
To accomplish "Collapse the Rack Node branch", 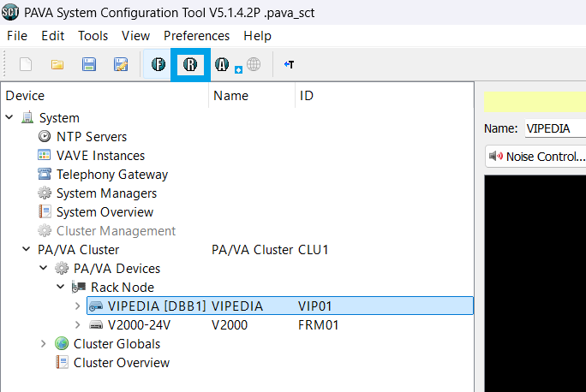I will (61, 287).
